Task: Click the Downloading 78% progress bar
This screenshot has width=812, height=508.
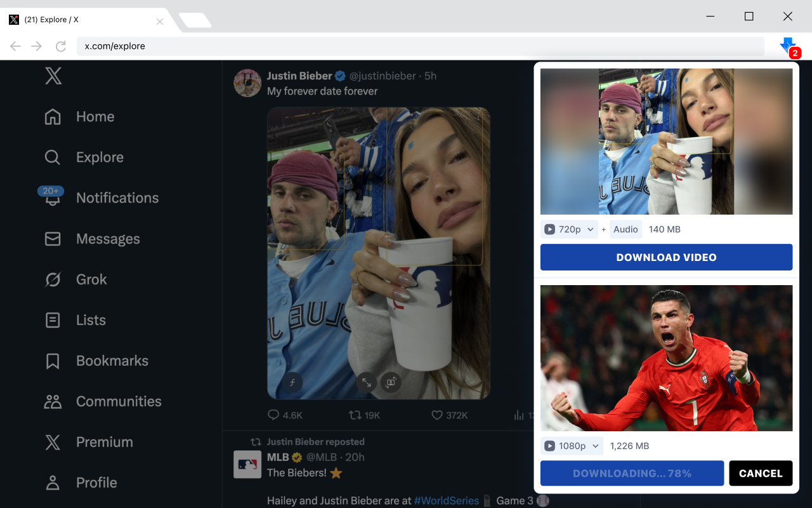Action: tap(632, 473)
